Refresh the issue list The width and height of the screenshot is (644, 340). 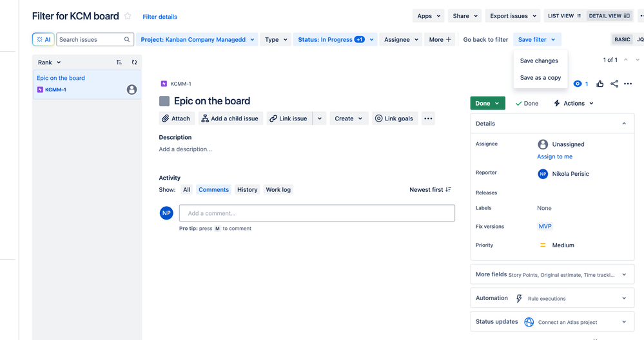[134, 62]
